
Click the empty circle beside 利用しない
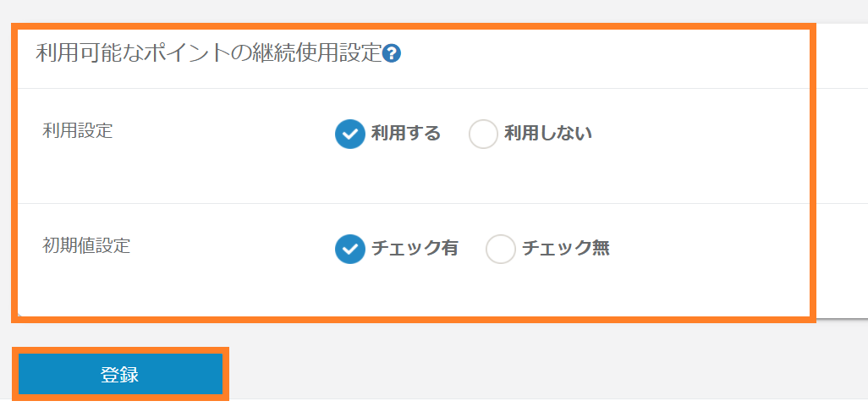483,134
